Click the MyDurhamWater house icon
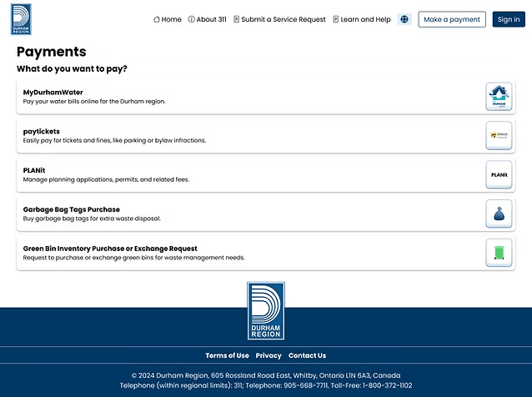 499,97
